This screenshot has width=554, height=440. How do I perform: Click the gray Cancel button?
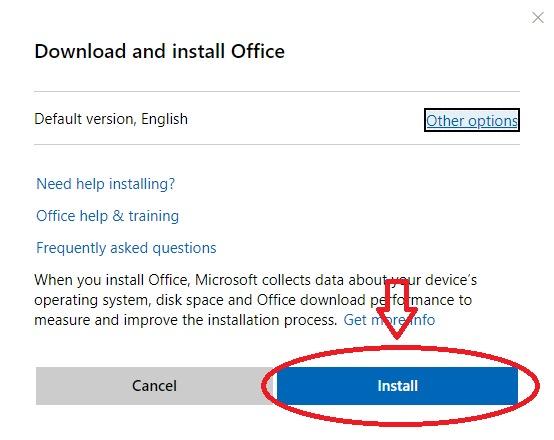154,386
